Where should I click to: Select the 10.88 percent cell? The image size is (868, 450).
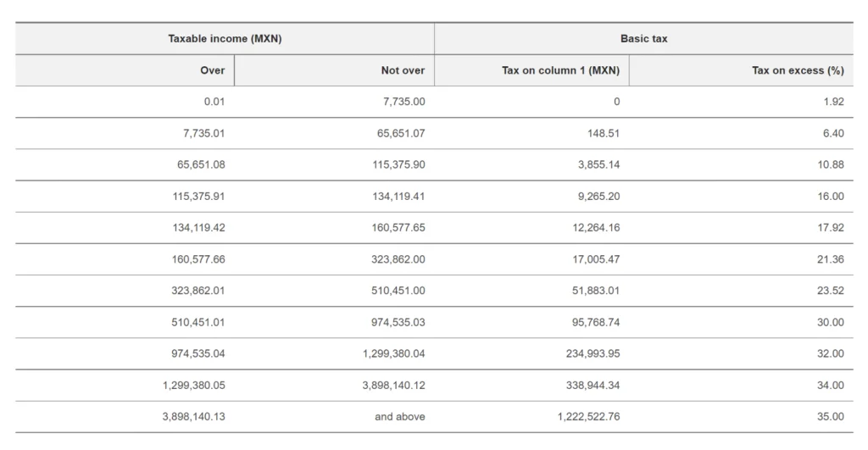pos(831,164)
